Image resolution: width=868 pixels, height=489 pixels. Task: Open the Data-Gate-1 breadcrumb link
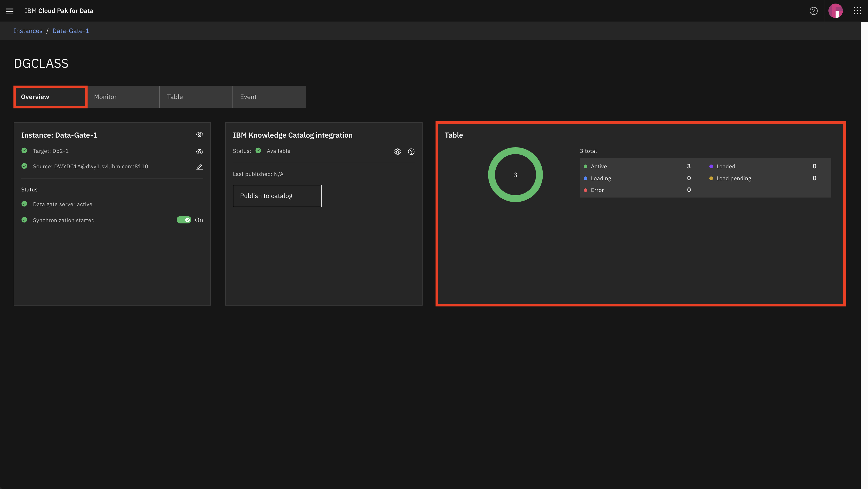(70, 31)
